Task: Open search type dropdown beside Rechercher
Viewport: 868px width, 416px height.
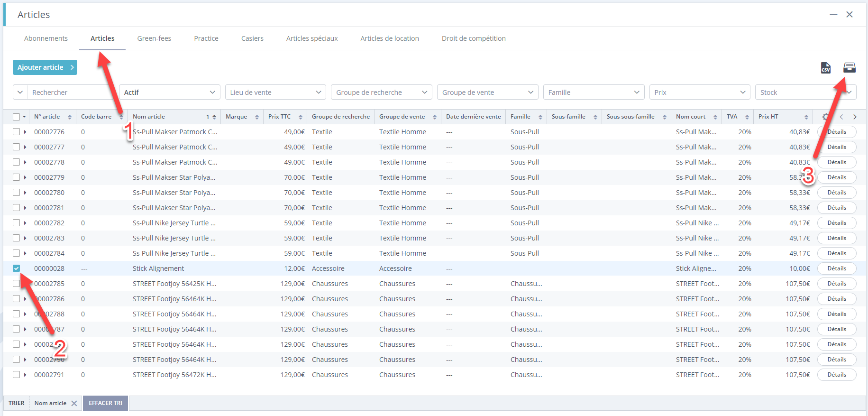Action: tap(20, 92)
